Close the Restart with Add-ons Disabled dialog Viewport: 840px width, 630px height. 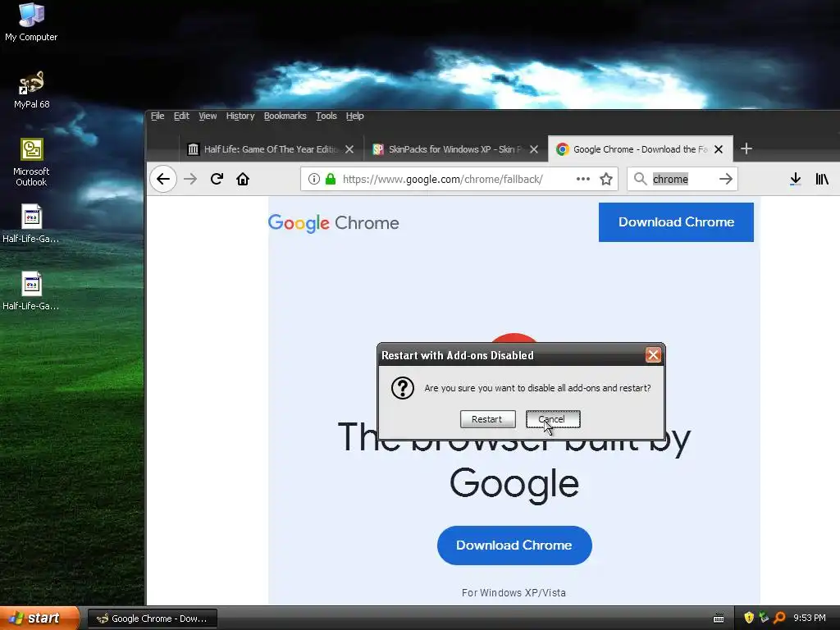(x=653, y=354)
